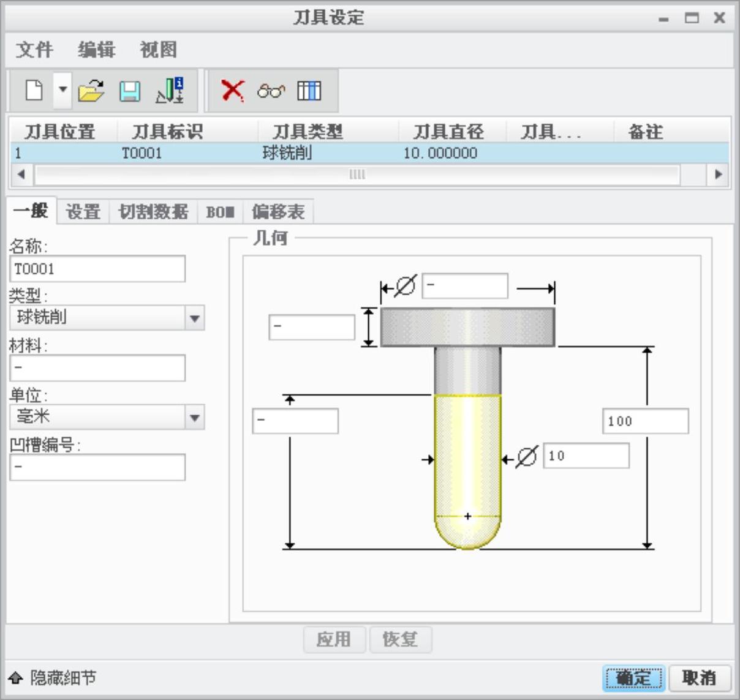Click the 刀具位置 column header
The height and width of the screenshot is (700, 740).
coord(60,132)
